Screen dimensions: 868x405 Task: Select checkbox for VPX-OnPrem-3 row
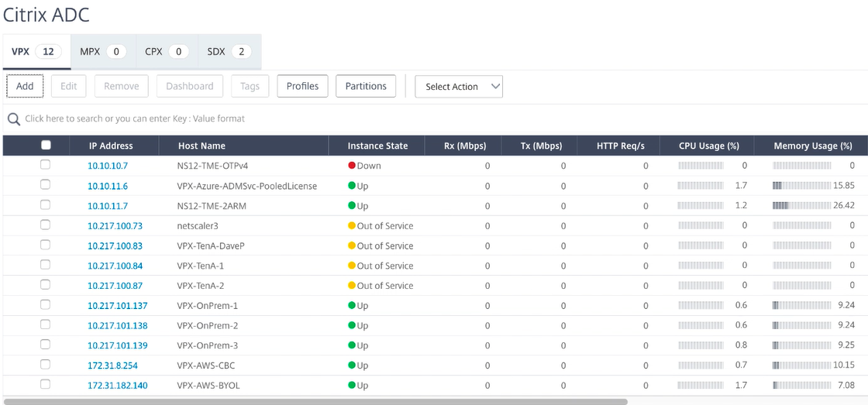tap(46, 345)
